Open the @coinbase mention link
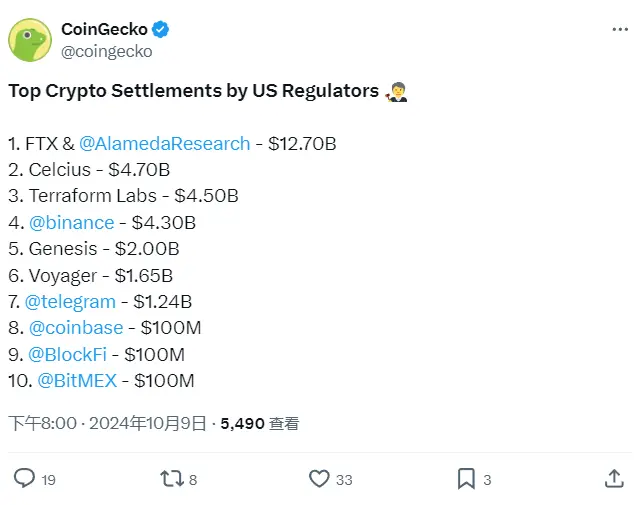This screenshot has width=634, height=505. [x=76, y=327]
